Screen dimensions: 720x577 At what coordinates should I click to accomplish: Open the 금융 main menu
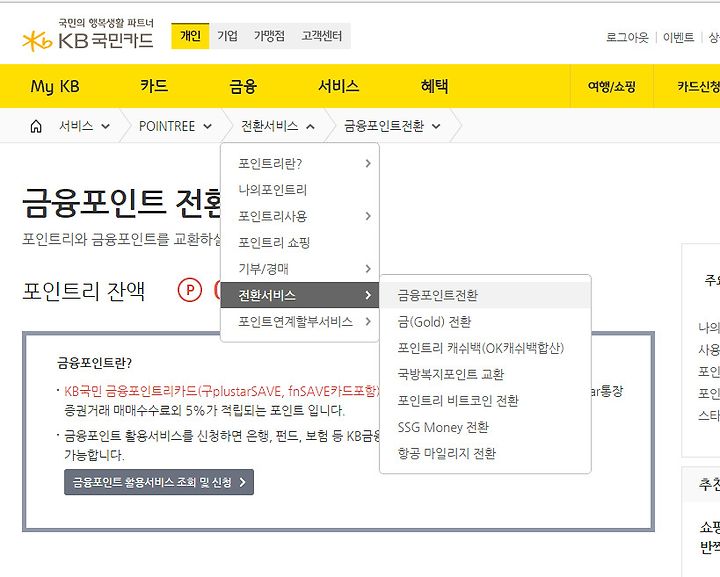(x=242, y=86)
